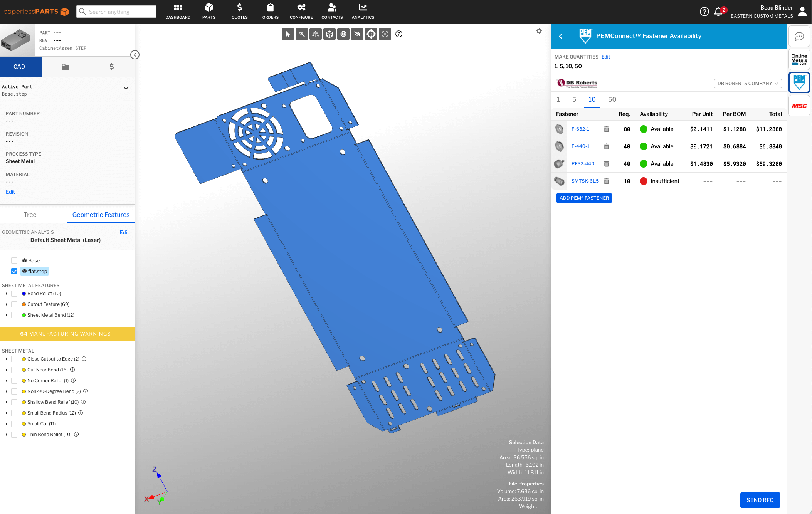The image size is (812, 514).
Task: Check the Base component checkbox
Action: click(x=14, y=260)
